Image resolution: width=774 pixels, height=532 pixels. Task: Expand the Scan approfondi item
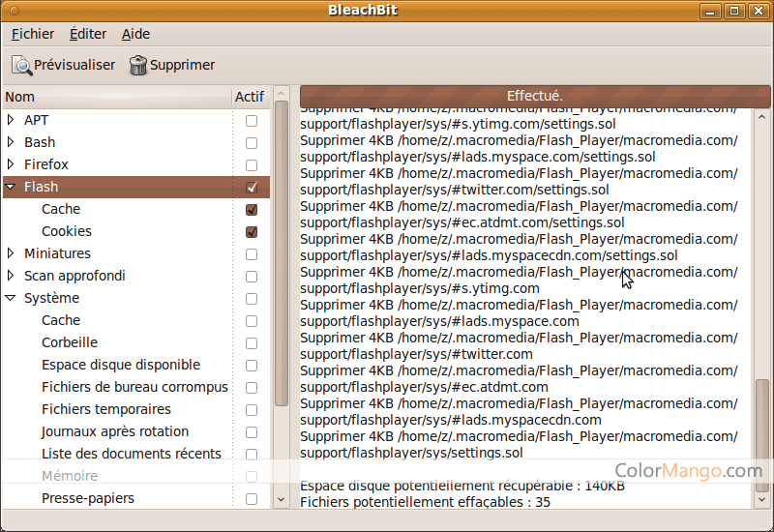[11, 277]
